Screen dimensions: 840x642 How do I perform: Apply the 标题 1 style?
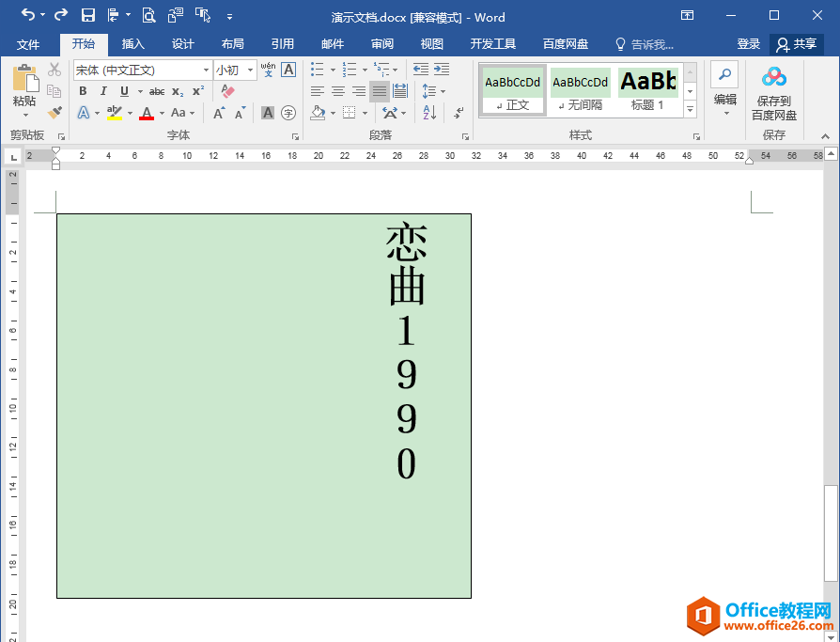pos(647,90)
